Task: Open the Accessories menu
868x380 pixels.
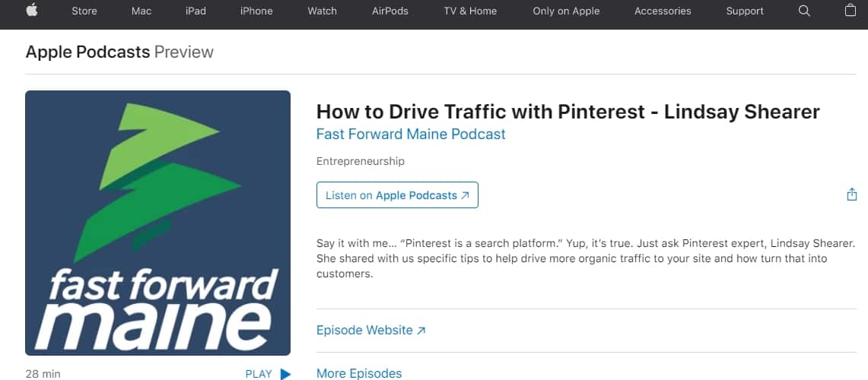Action: (x=663, y=11)
